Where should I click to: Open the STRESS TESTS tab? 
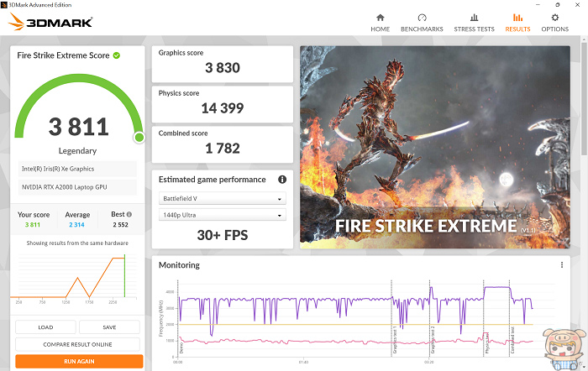click(474, 23)
